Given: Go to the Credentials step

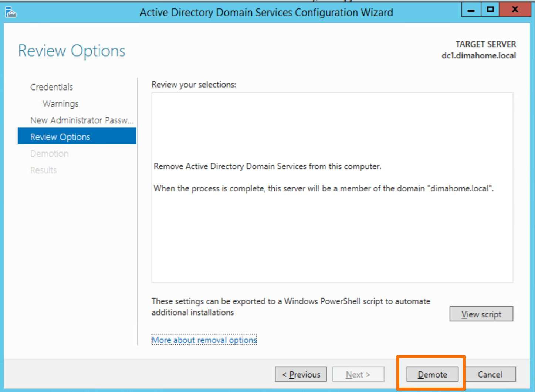Looking at the screenshot, I should (51, 87).
